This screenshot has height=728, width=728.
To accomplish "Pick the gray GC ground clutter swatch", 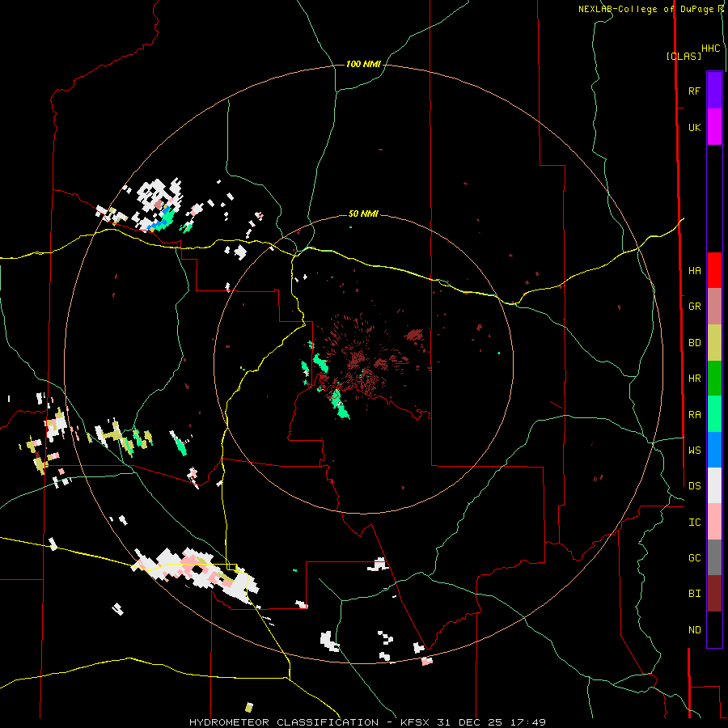I will pos(714,557).
